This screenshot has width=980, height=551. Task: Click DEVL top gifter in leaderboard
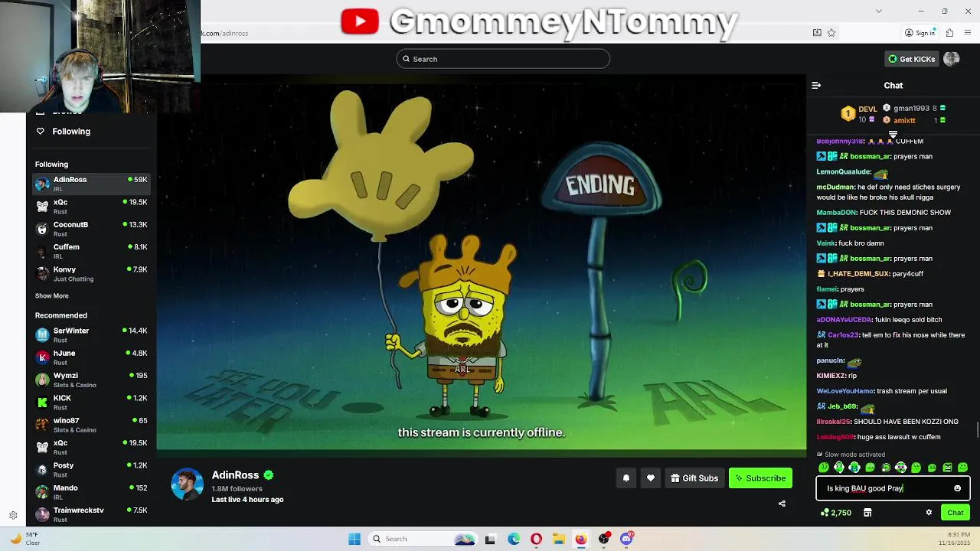pos(867,109)
